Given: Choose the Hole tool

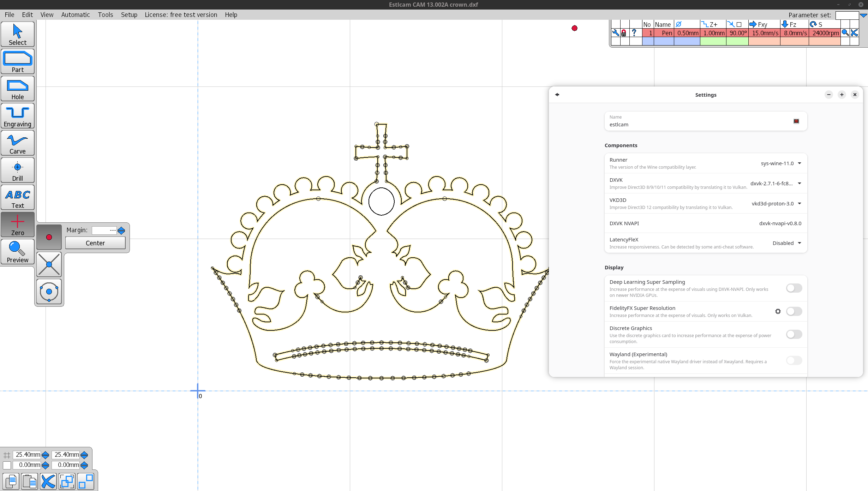Looking at the screenshot, I should coord(18,89).
